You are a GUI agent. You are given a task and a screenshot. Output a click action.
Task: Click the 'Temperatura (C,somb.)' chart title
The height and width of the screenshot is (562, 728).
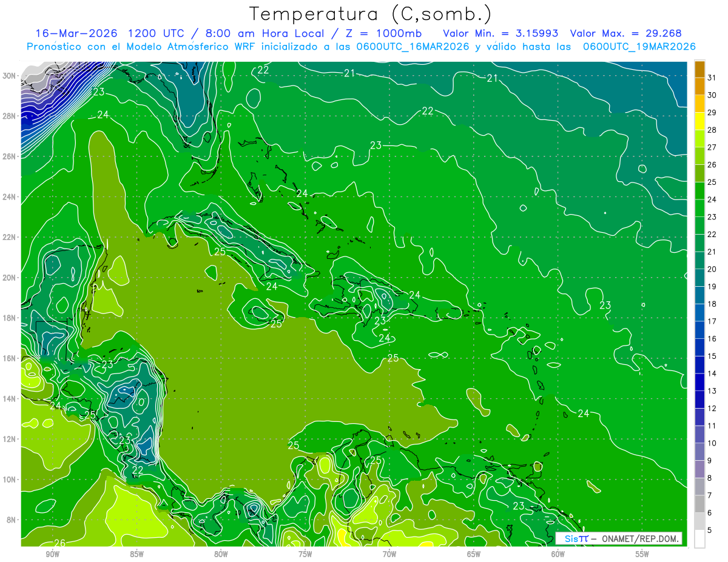[x=371, y=14]
